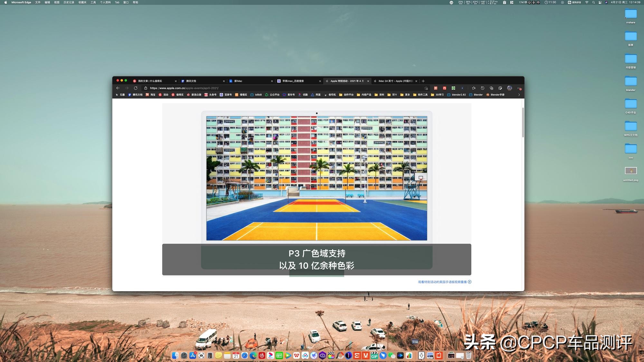
Task: Open the browsing history panel icon
Action: (x=482, y=88)
